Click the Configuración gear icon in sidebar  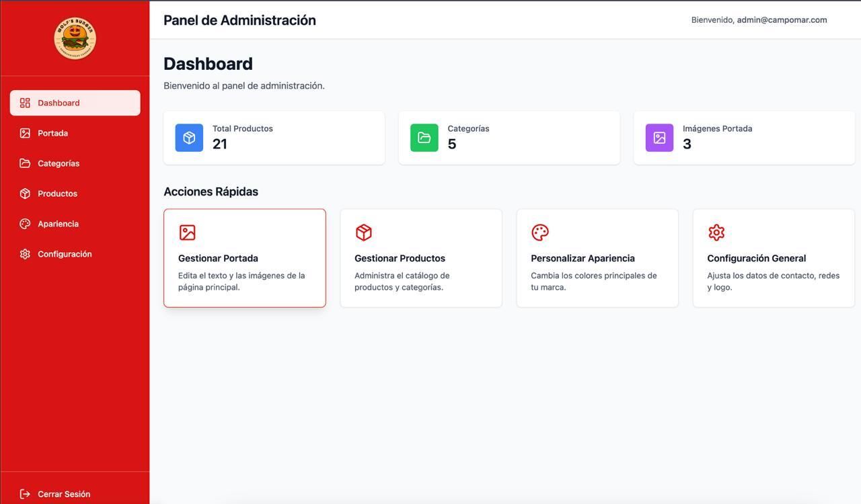[x=25, y=254]
